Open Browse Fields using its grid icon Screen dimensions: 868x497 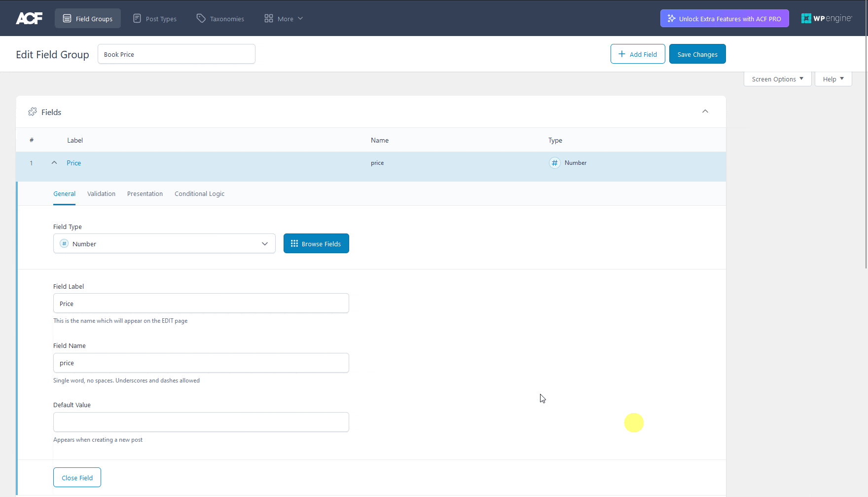[x=294, y=243]
